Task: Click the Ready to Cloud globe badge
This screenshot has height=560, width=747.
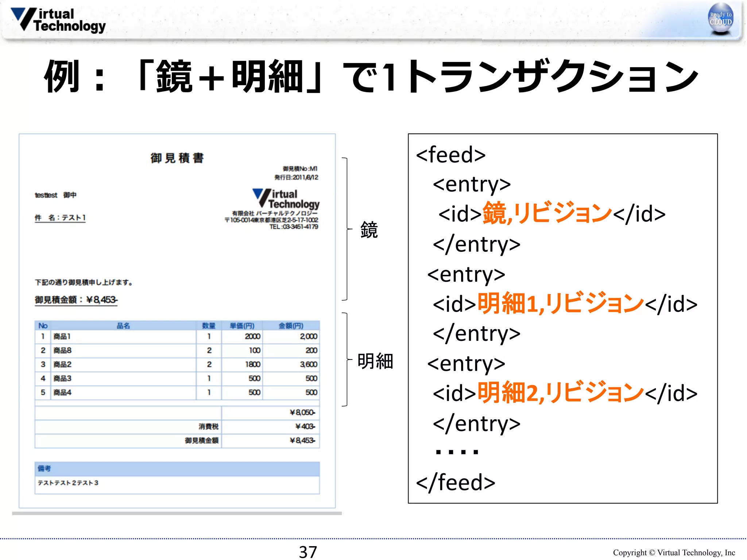Action: [x=721, y=19]
